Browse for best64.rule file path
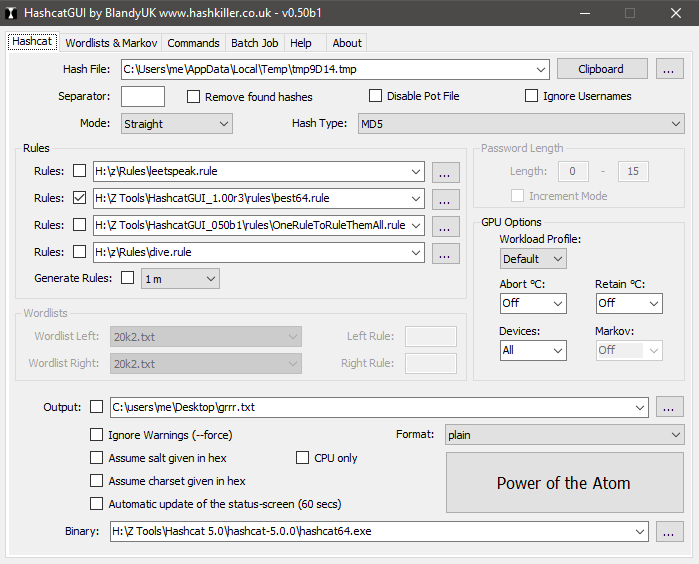This screenshot has height=564, width=699. coord(446,198)
